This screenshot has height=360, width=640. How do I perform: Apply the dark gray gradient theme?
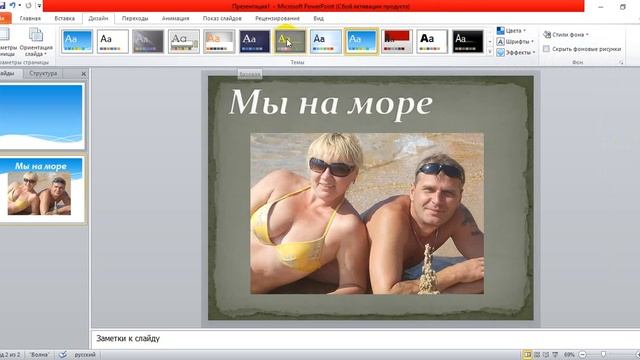point(148,41)
